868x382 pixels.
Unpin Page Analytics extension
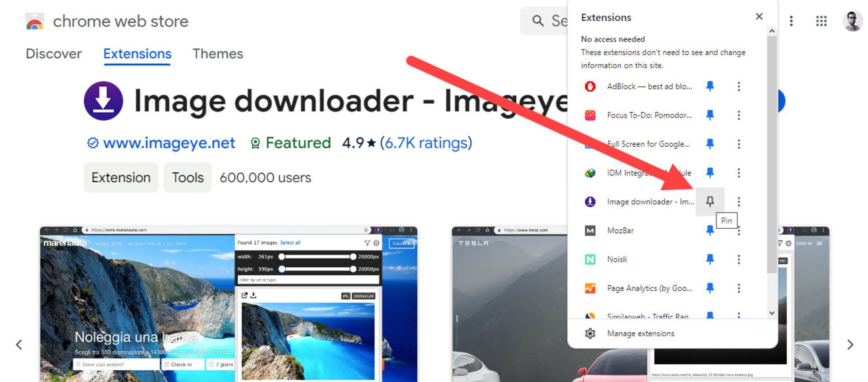coord(710,288)
